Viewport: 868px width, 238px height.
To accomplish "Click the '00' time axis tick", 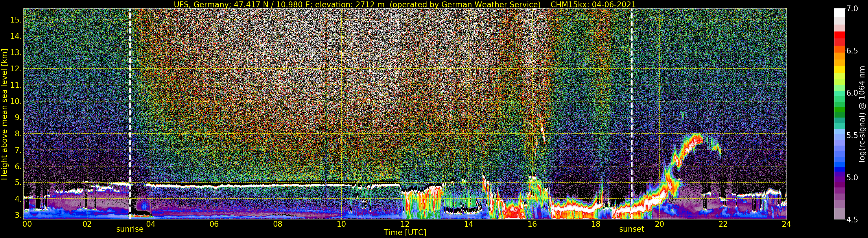I will [27, 224].
